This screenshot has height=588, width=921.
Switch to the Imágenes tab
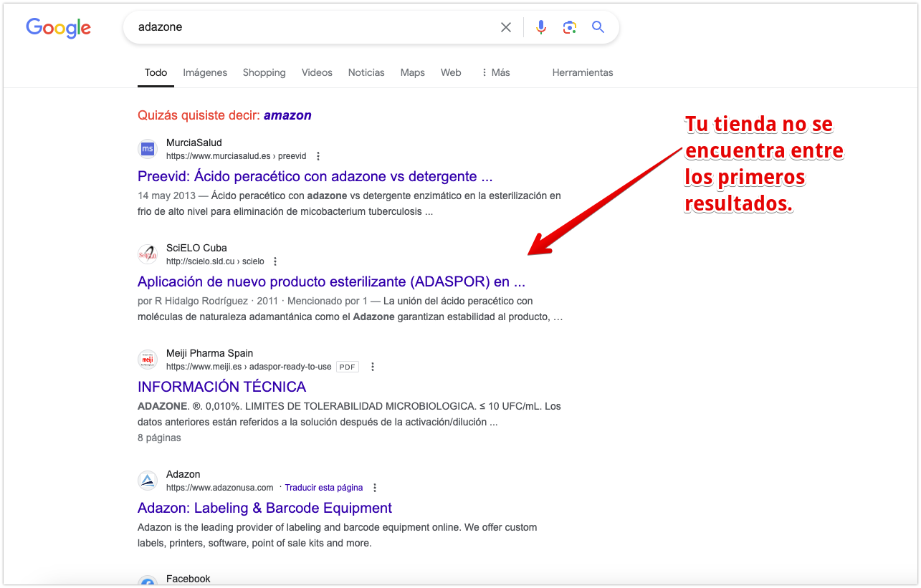point(205,72)
